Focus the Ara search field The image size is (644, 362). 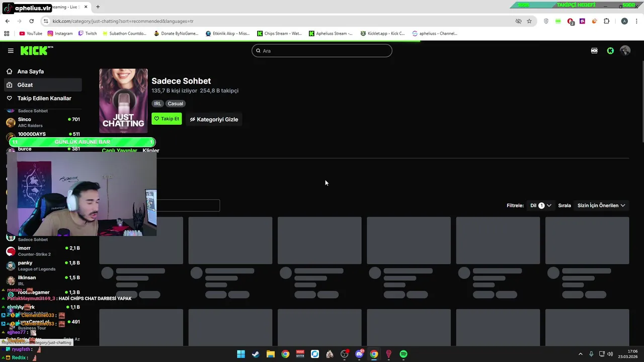(322, 51)
